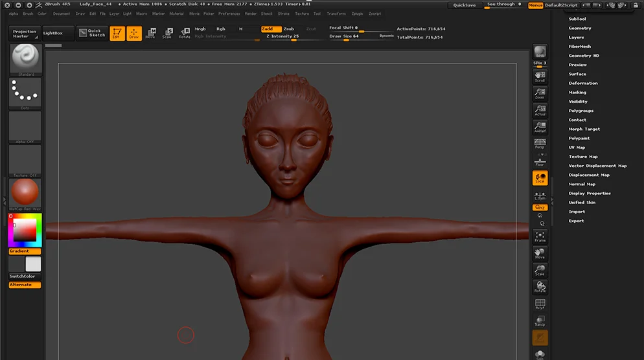The height and width of the screenshot is (360, 644).
Task: Click the Actual size button
Action: 540,110
